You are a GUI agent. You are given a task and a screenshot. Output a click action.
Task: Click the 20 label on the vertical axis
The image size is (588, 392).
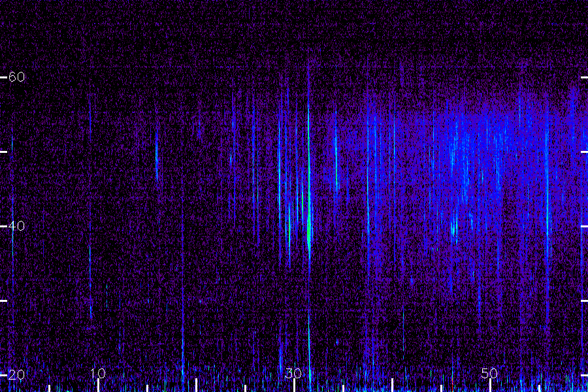point(16,374)
